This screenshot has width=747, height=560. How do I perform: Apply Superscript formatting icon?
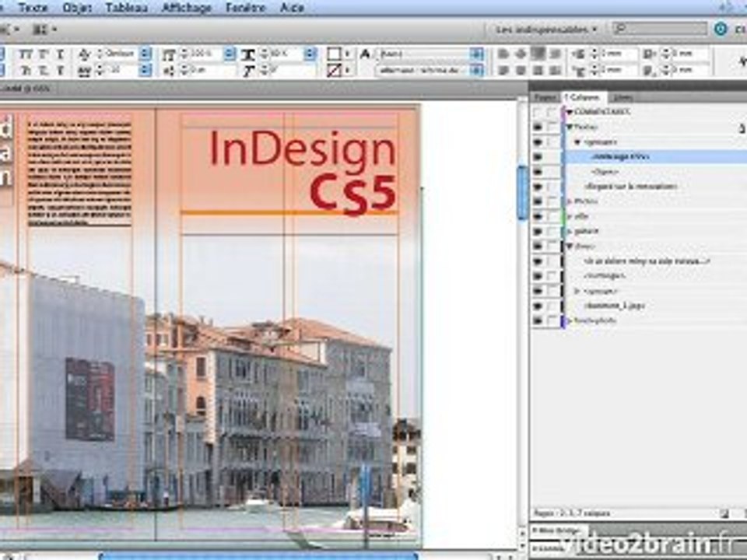tap(43, 54)
